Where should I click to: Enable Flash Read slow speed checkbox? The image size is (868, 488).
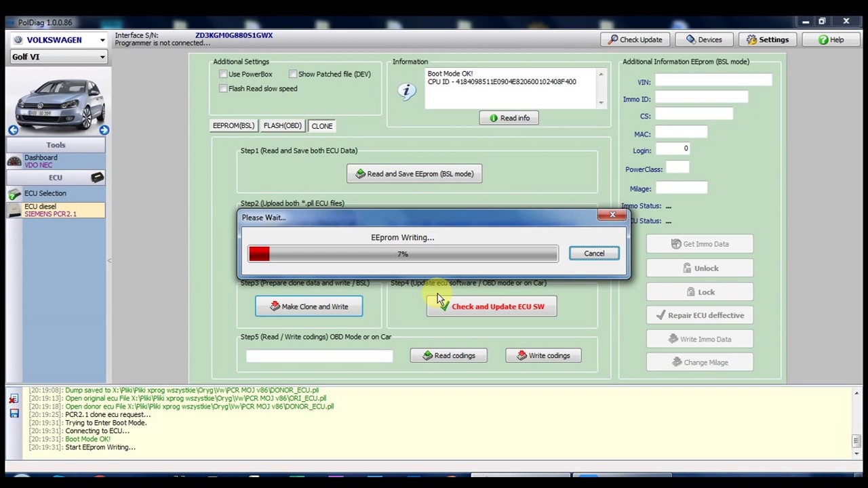(x=223, y=88)
